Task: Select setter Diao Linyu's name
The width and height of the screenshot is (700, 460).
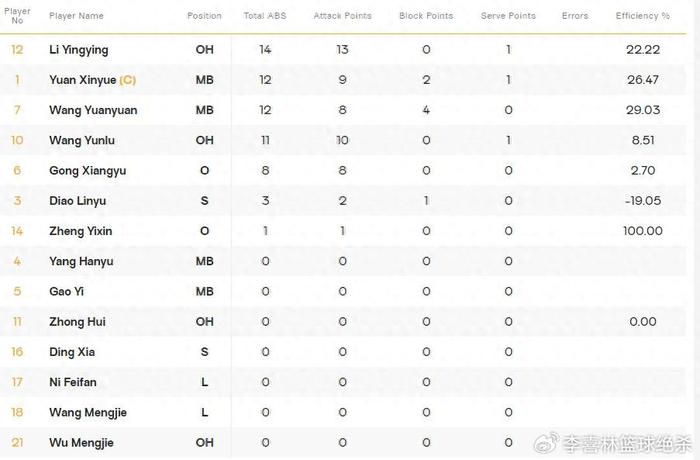Action: [x=77, y=201]
